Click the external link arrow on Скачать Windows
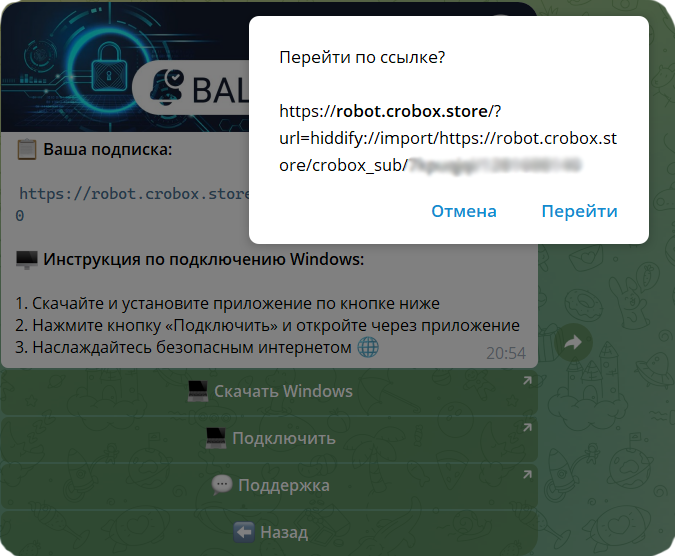675x556 pixels. pyautogui.click(x=527, y=381)
